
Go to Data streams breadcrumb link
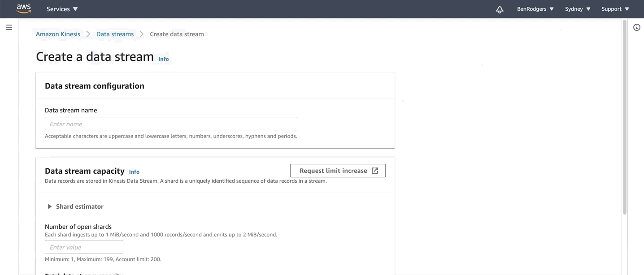(x=115, y=34)
